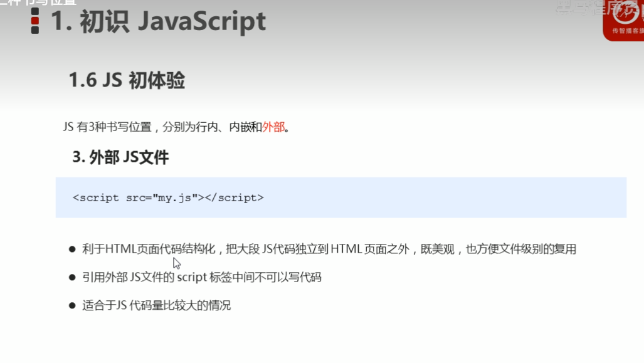Click the heading '3. 外部 JS文件'
This screenshot has height=363, width=644.
tap(120, 157)
